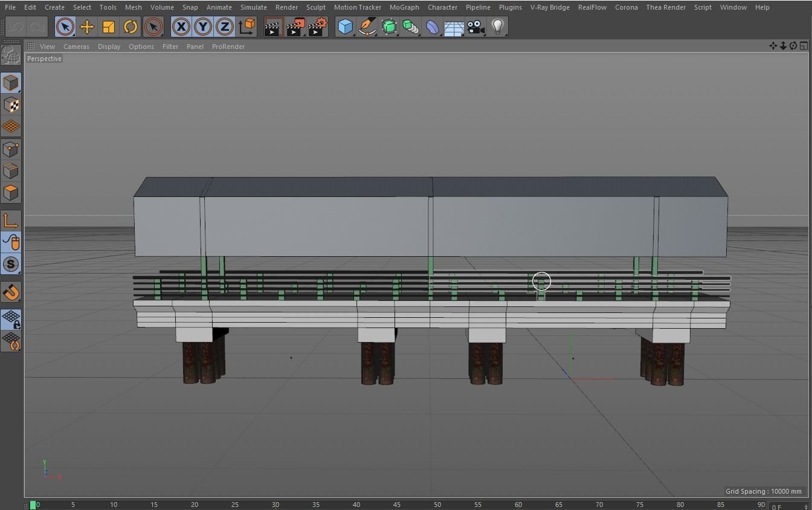Toggle the Y-axis lock

coord(203,27)
